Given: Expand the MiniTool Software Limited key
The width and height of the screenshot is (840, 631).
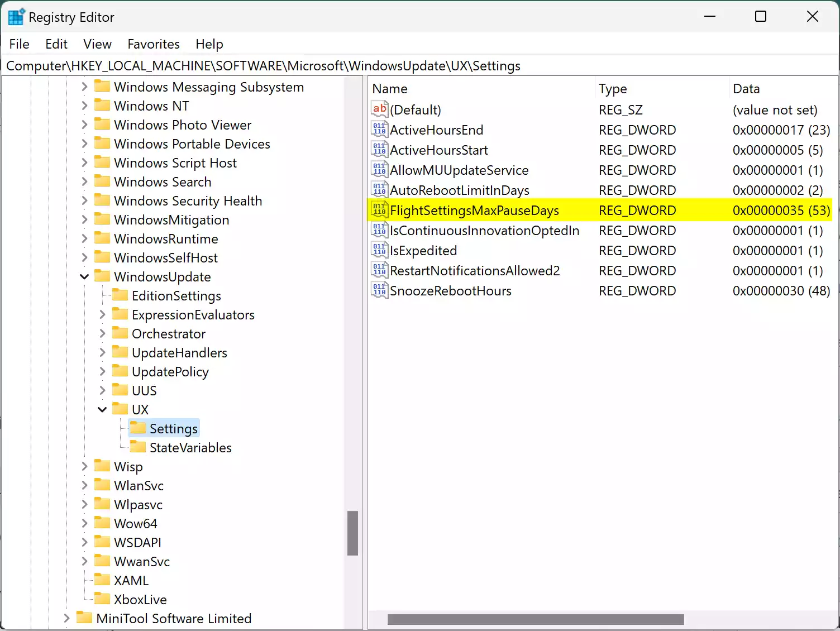Looking at the screenshot, I should tap(66, 618).
